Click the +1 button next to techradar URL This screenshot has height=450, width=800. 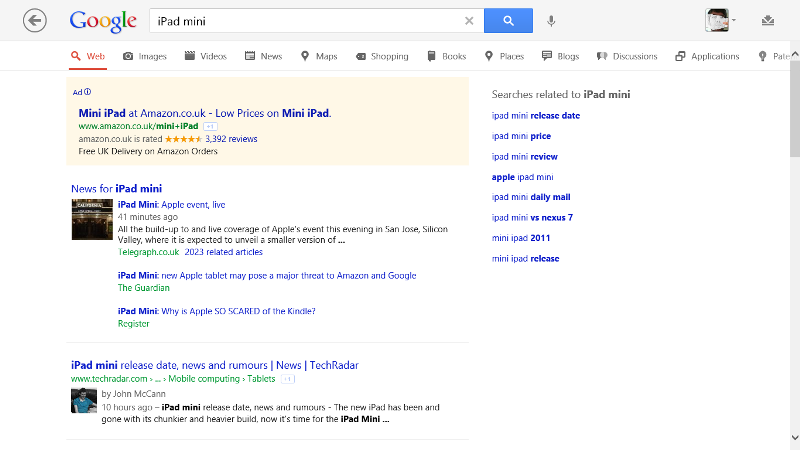click(x=288, y=379)
